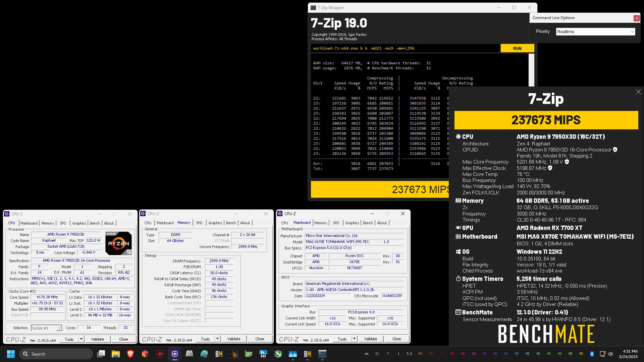Open Task View from taskbar
Image resolution: width=644 pixels, height=362 pixels.
coord(101,354)
